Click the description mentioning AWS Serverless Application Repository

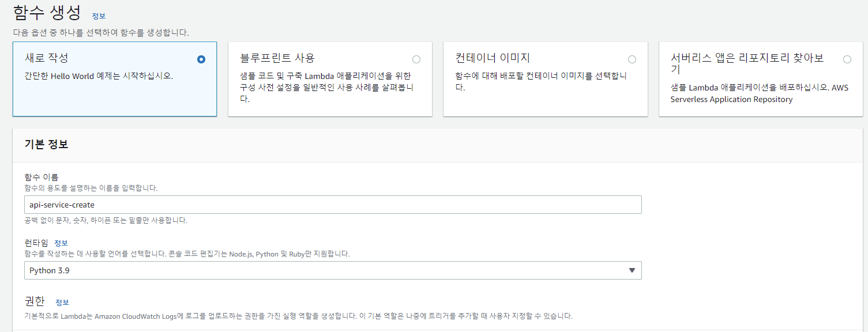click(x=759, y=93)
